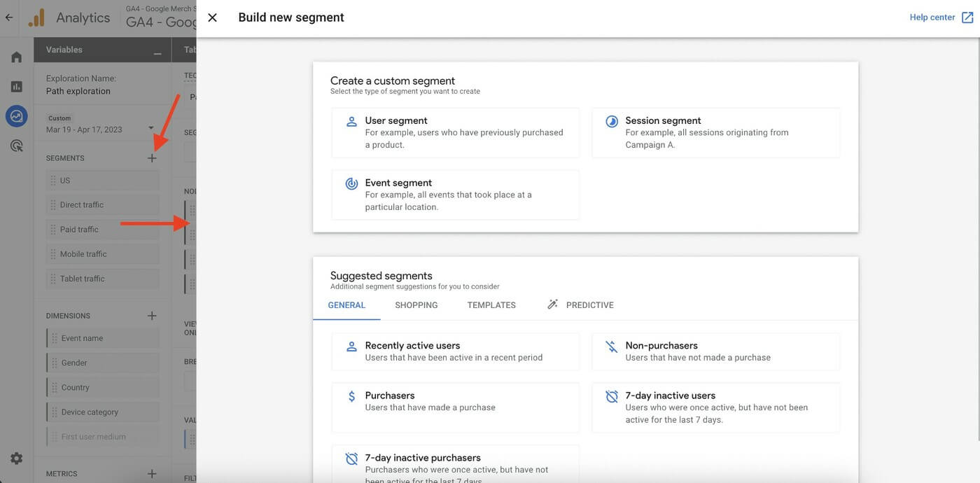This screenshot has height=483, width=980.
Task: Select the Explore icon in the left navigation
Action: pos(15,115)
